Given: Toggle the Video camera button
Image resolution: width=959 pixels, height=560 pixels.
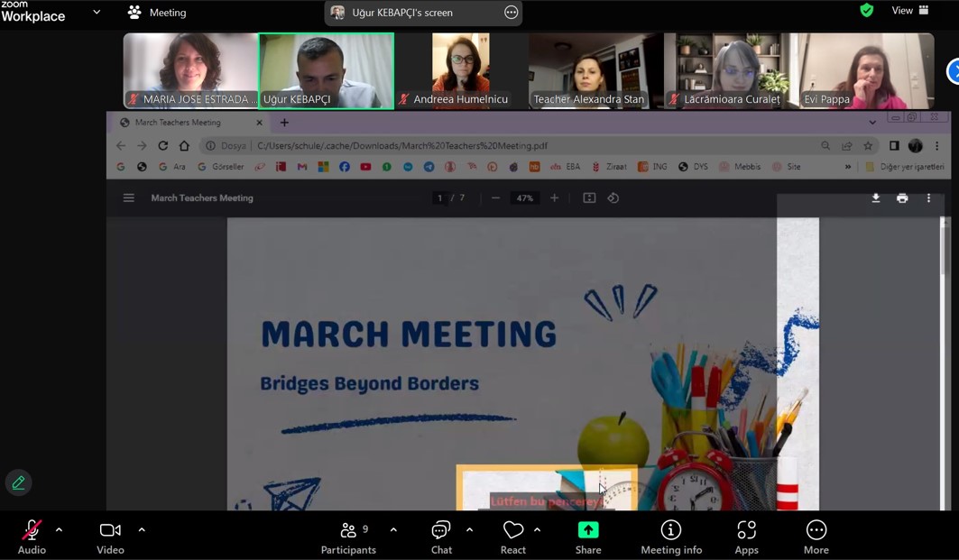Looking at the screenshot, I should point(110,537).
